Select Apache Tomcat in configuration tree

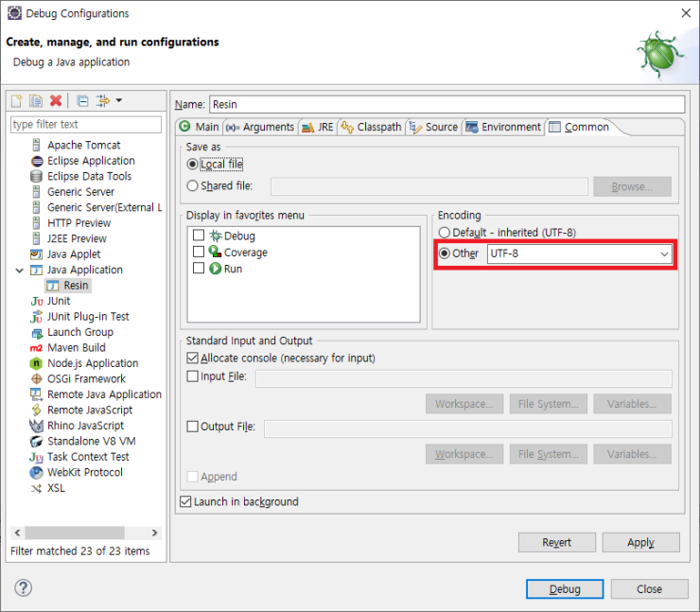(x=83, y=145)
